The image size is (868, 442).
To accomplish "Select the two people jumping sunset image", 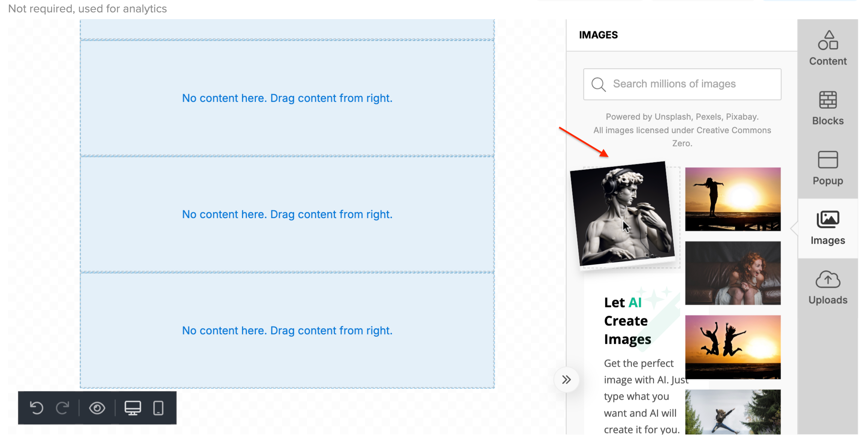I will 733,347.
